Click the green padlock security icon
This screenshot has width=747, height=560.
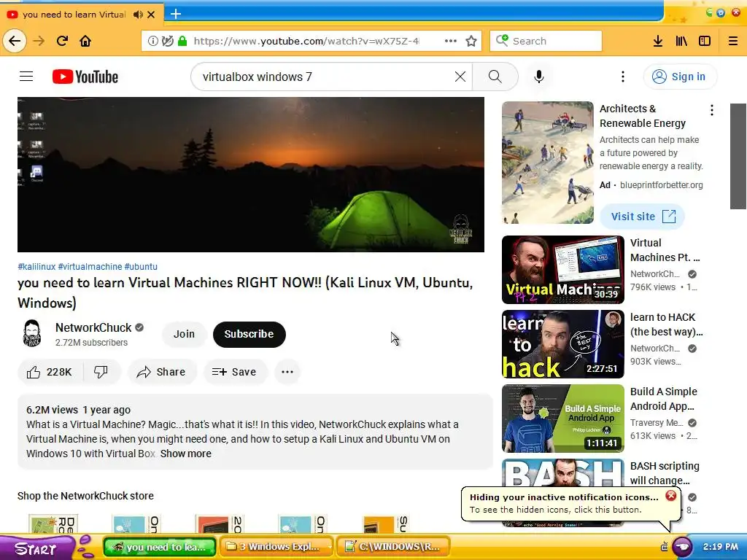[182, 41]
